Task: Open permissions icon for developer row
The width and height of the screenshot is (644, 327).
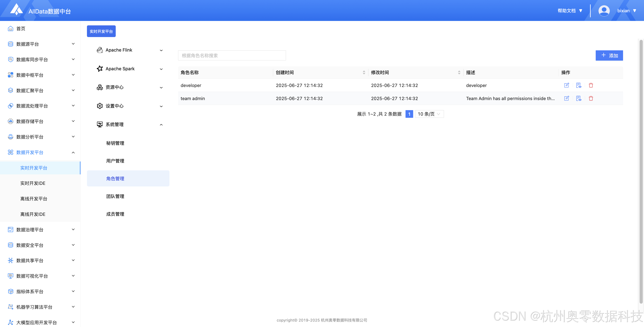Action: tap(579, 85)
